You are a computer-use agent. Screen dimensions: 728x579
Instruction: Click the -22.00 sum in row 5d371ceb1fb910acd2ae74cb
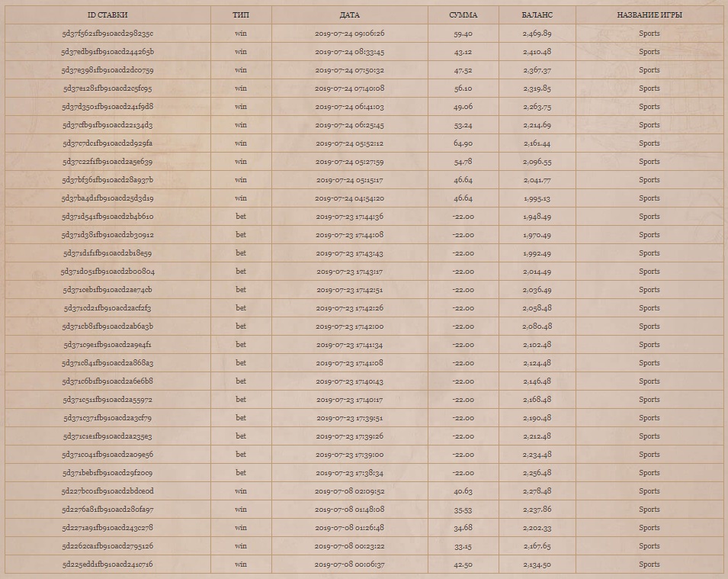point(463,290)
